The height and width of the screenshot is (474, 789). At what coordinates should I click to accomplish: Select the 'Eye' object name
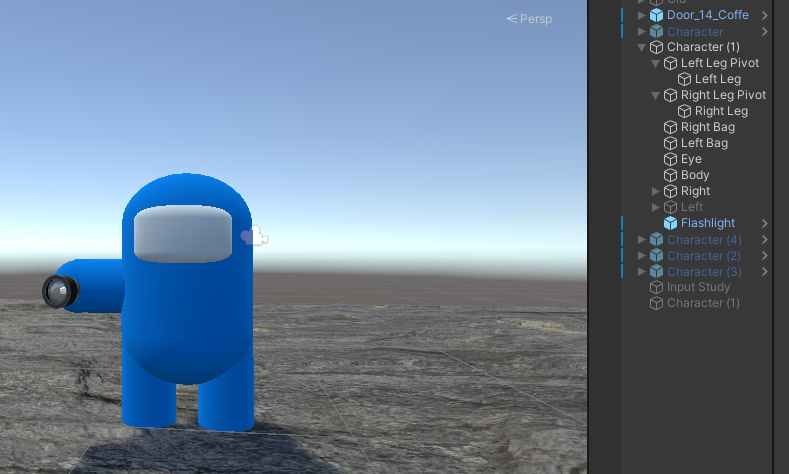(x=691, y=159)
